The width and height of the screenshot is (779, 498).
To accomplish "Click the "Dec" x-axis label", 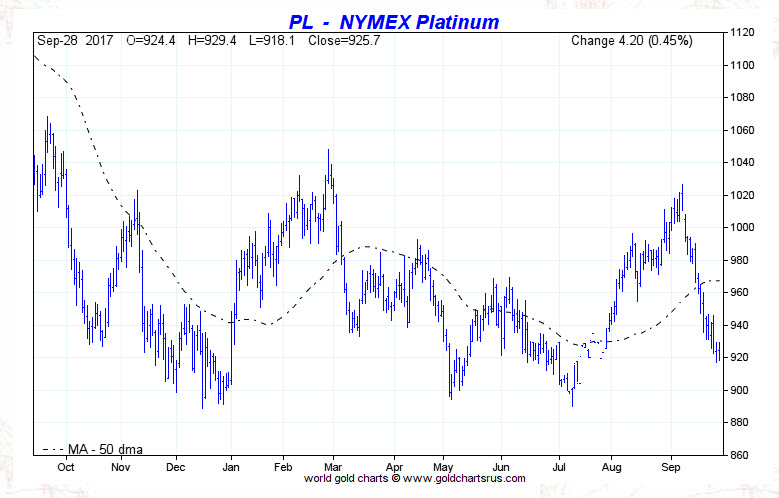I will point(175,467).
